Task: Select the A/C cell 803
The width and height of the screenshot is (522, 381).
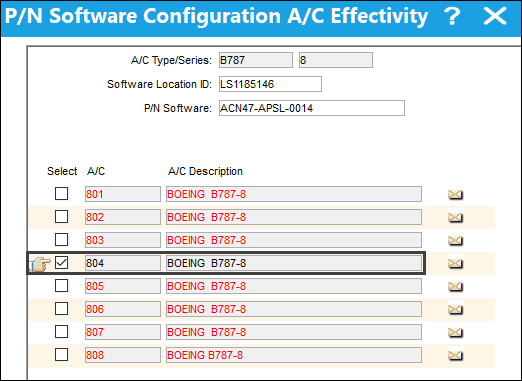Action: (123, 240)
